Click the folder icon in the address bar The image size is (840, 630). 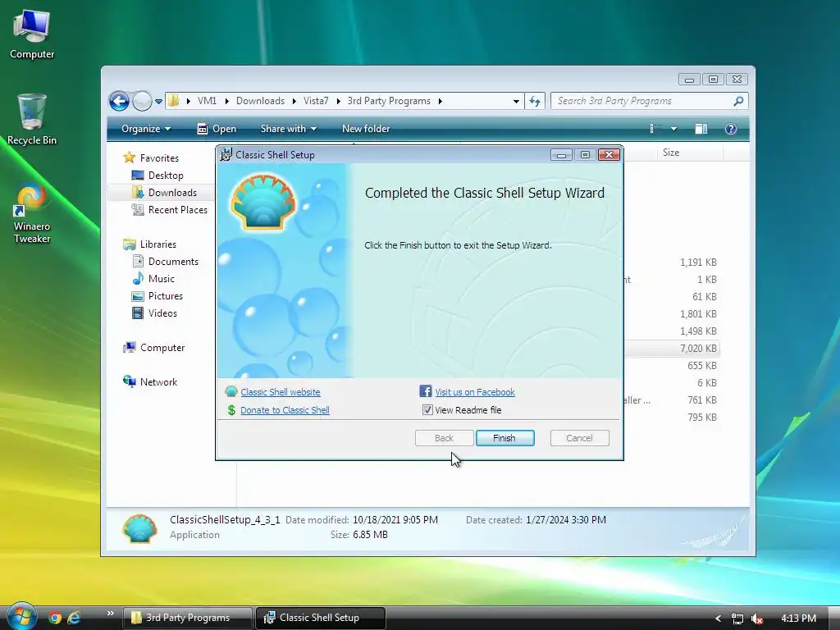[173, 101]
